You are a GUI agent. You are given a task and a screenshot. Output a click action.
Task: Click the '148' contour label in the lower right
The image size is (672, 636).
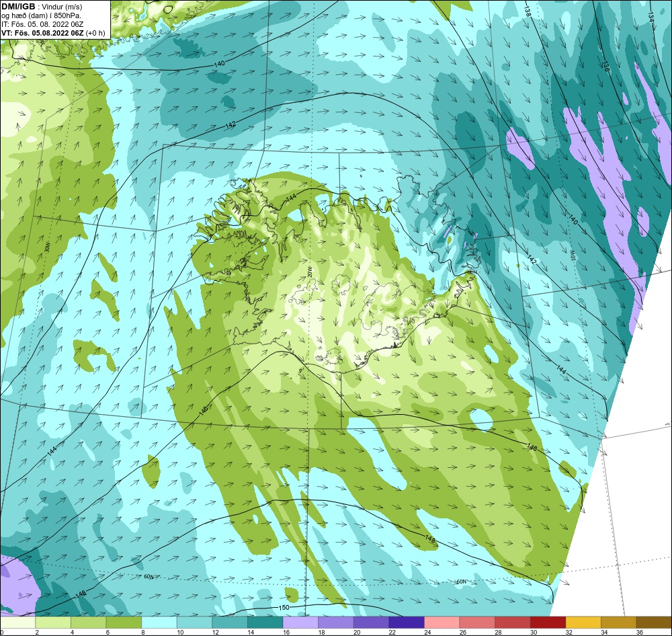430,539
